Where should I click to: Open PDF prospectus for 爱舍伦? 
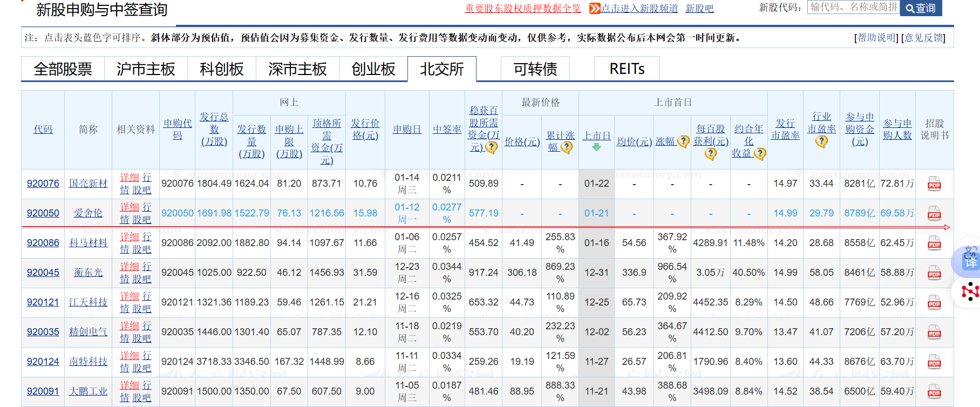tap(934, 214)
